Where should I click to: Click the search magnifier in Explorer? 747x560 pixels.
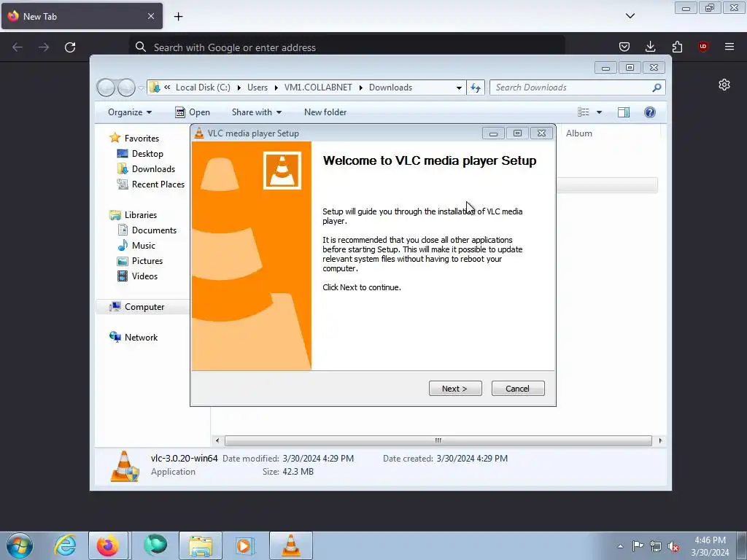(657, 87)
